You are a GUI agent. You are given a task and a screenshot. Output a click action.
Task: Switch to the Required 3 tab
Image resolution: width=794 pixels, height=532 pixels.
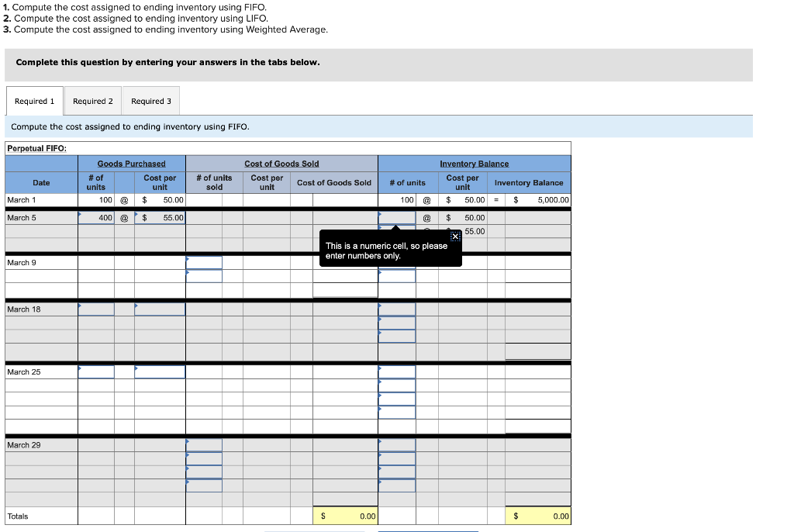tap(150, 101)
